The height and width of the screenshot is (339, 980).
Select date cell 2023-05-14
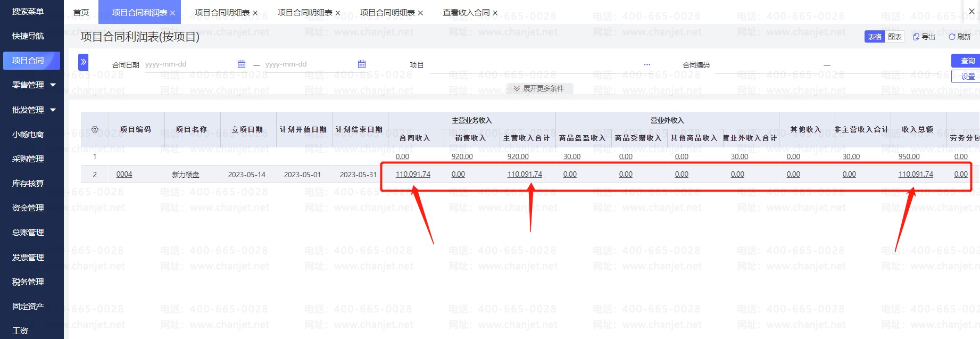click(x=247, y=175)
